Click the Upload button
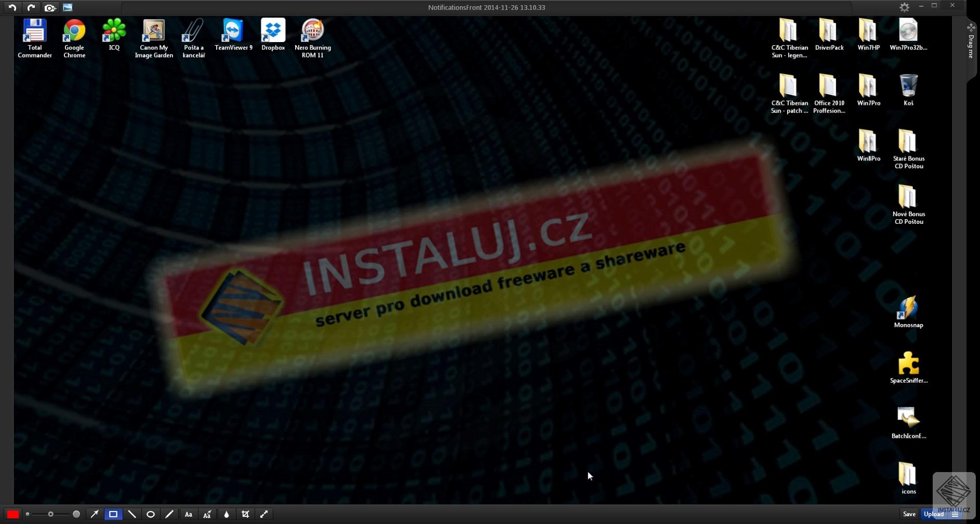The image size is (980, 524). click(933, 514)
